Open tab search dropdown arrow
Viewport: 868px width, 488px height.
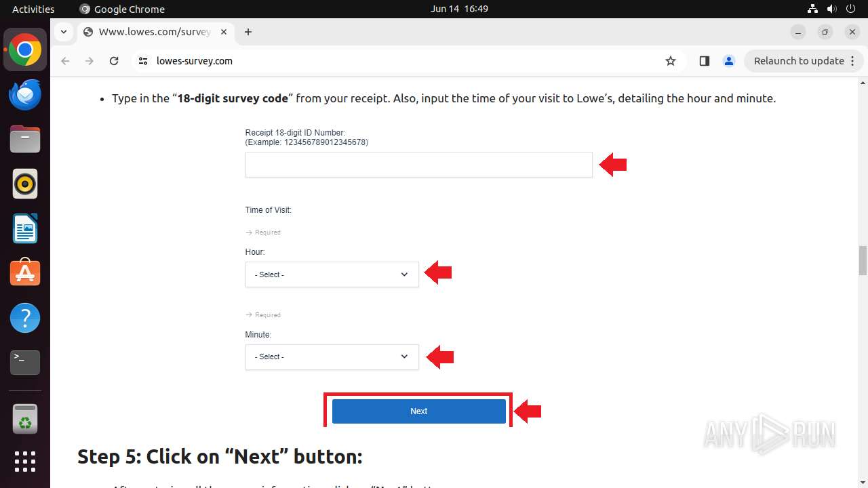point(63,32)
